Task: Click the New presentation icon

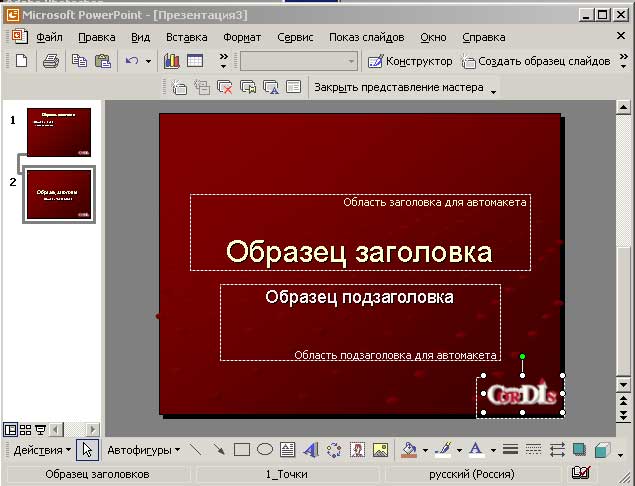Action: (22, 61)
